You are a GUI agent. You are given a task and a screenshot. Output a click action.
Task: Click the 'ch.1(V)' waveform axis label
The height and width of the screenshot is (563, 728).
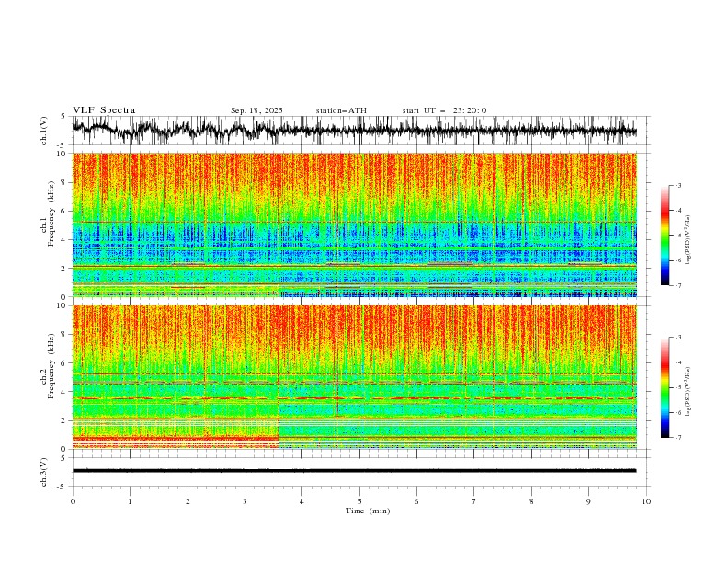[44, 131]
